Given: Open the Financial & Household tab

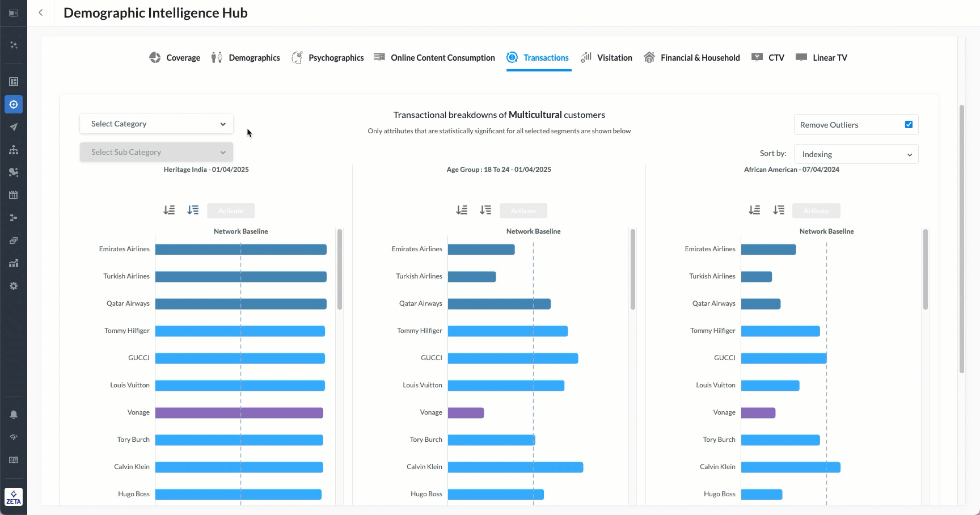Looking at the screenshot, I should [692, 58].
